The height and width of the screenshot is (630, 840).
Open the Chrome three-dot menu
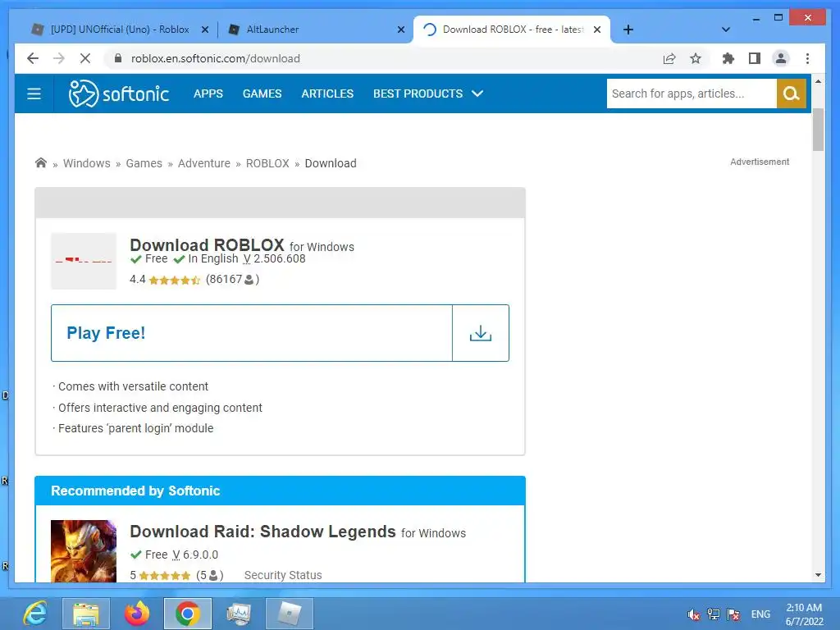(x=807, y=58)
